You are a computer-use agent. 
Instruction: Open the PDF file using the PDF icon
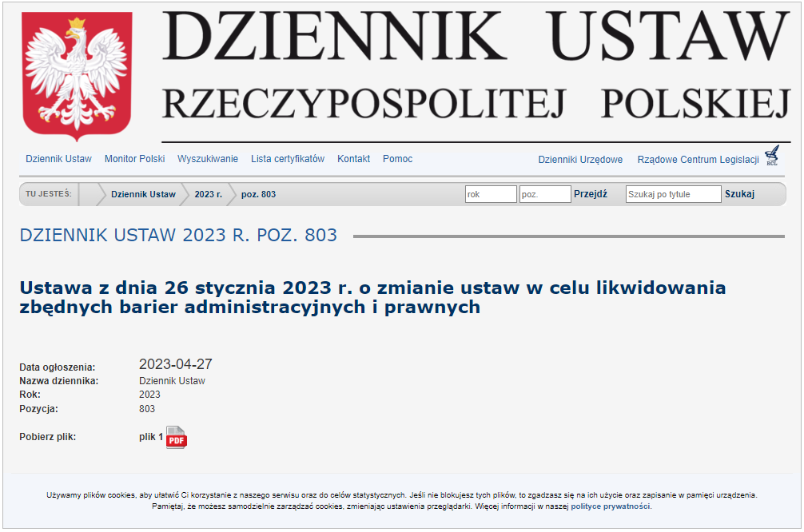(x=176, y=438)
